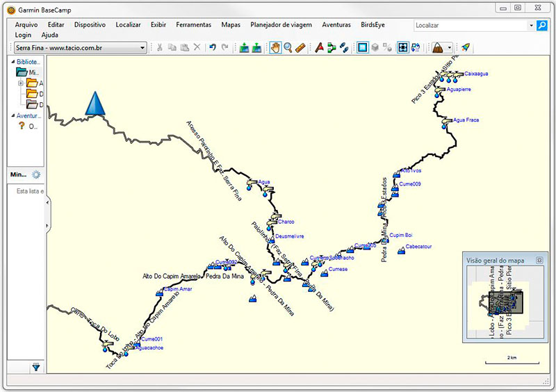Click the map overview thumbnail
This screenshot has height=392, width=556.
coord(505,302)
